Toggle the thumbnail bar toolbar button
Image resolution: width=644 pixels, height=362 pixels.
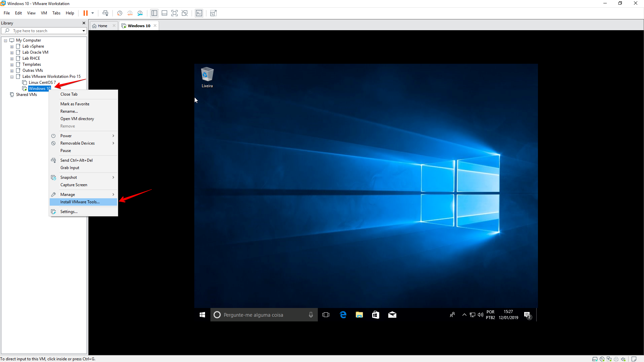coord(164,13)
